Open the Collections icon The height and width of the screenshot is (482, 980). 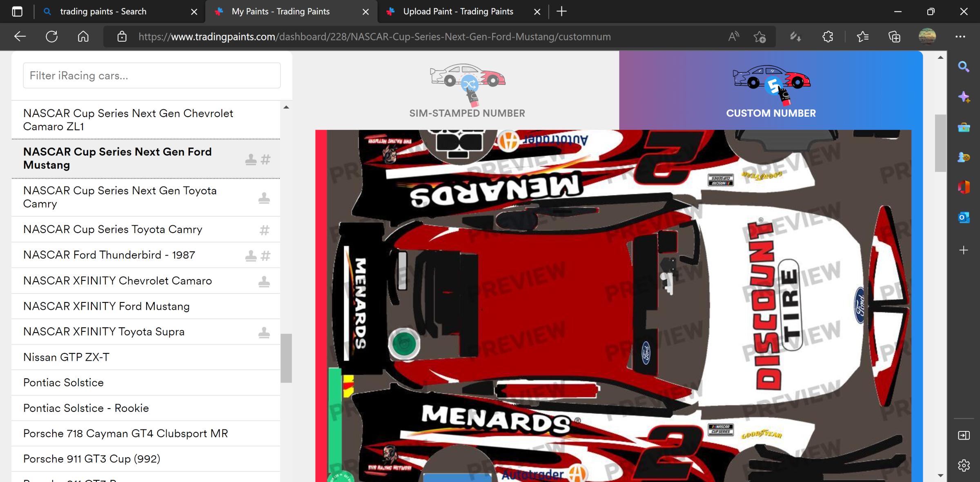coord(894,37)
